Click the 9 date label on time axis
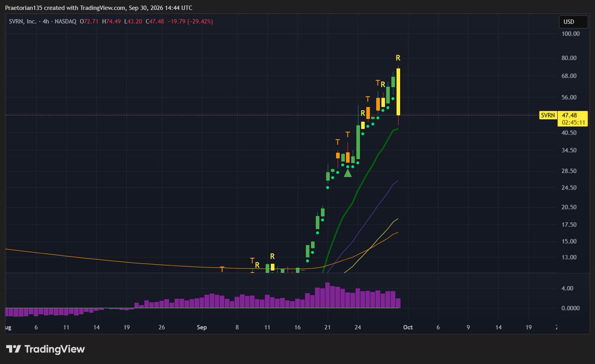The image size is (595, 364). click(x=469, y=328)
